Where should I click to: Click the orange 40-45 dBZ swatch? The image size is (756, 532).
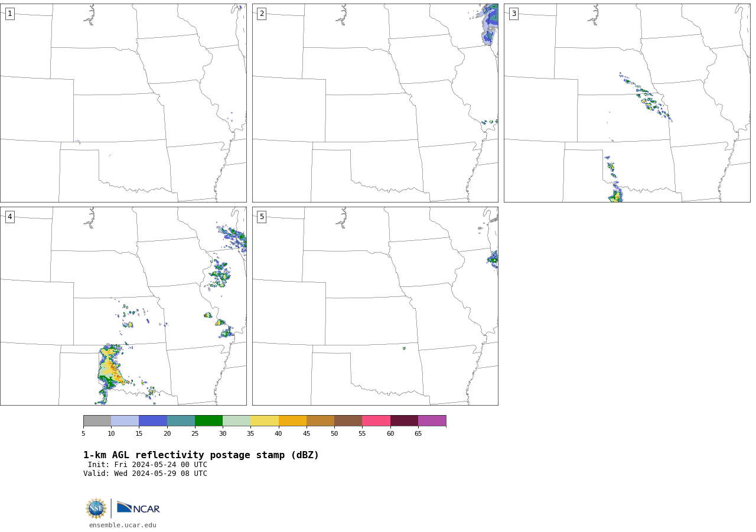(x=292, y=420)
